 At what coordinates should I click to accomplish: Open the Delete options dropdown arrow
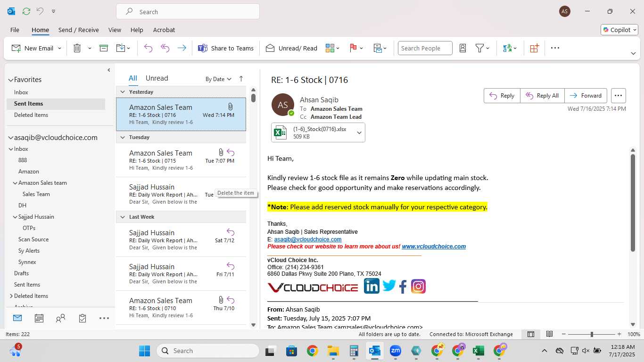pyautogui.click(x=90, y=48)
